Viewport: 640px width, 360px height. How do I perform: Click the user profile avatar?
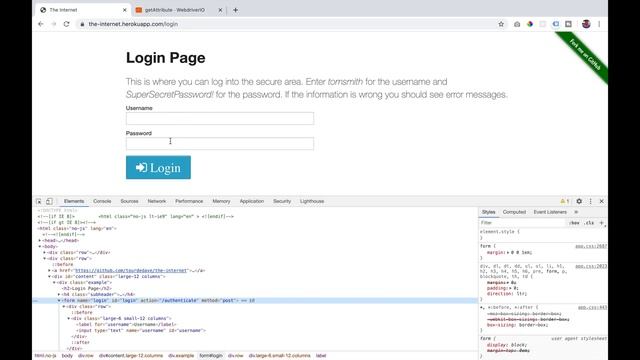tap(586, 24)
